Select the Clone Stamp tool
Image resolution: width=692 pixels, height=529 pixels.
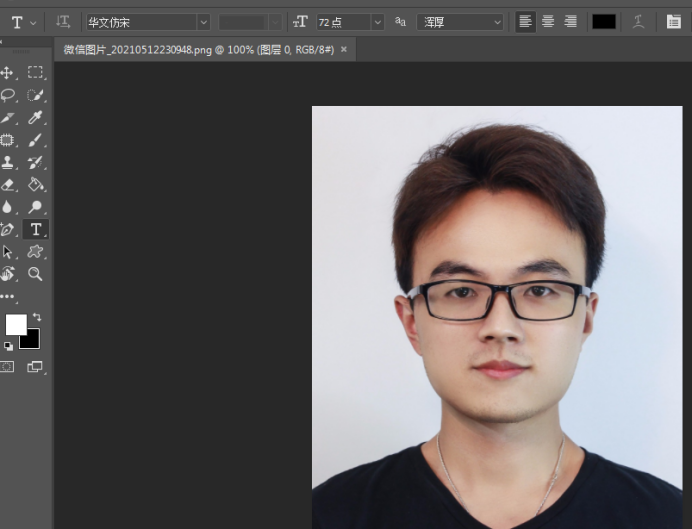(7, 162)
